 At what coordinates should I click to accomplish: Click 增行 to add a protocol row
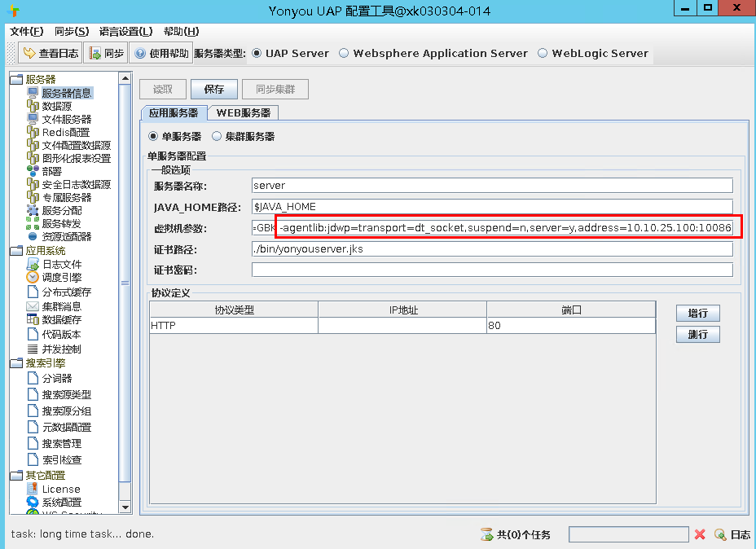point(697,314)
